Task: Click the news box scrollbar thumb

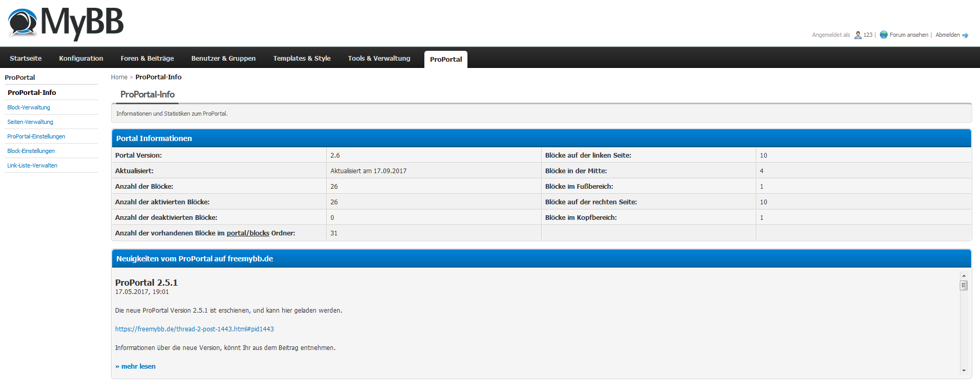Action: [x=964, y=285]
